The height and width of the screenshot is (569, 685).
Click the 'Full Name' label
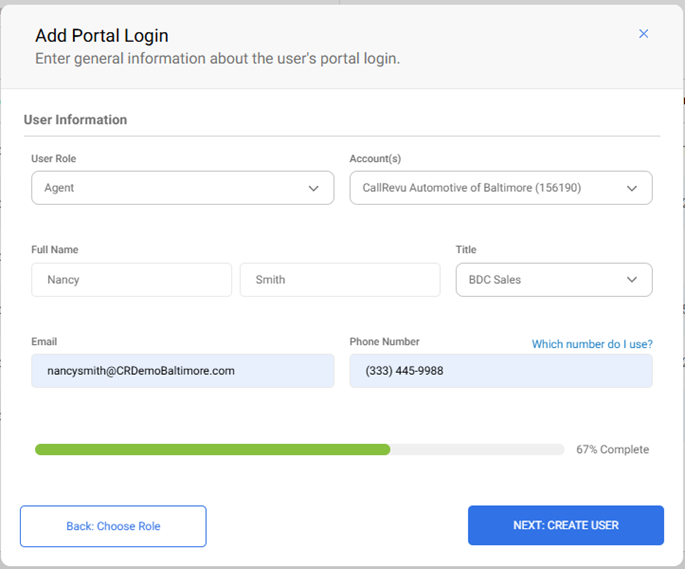pos(55,250)
